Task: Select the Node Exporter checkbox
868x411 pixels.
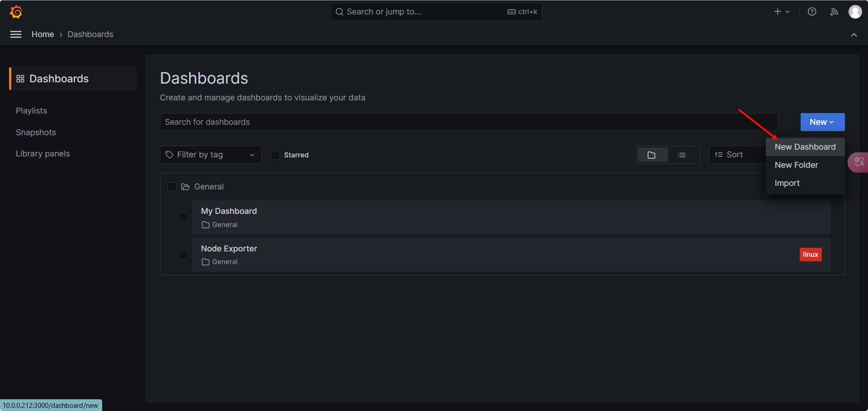Action: tap(183, 255)
